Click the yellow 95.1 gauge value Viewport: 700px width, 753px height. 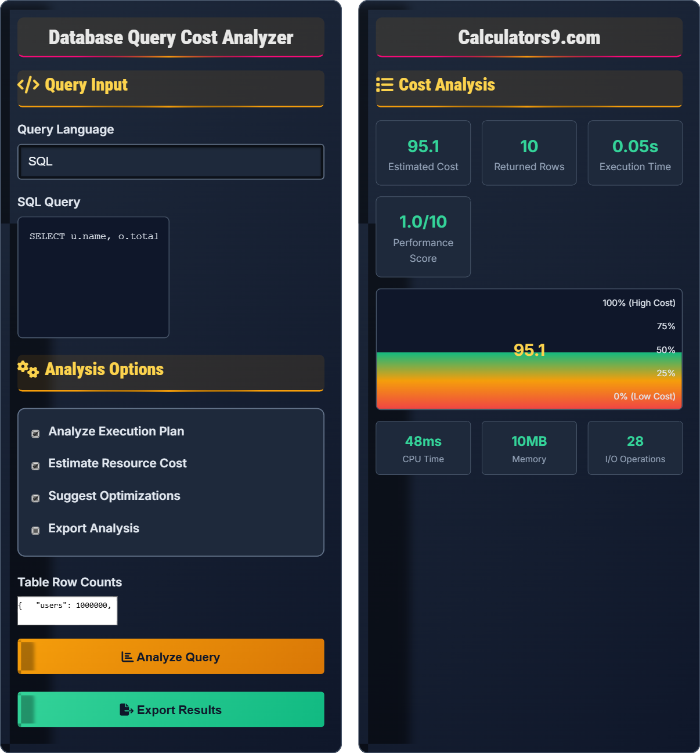[x=529, y=350]
